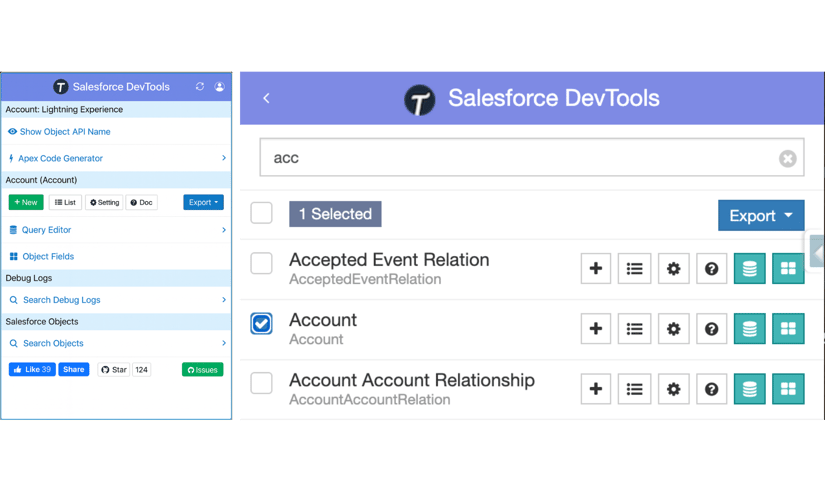Screen dimensions: 825x492
Task: Open settings gear in Account row
Action: click(x=673, y=329)
